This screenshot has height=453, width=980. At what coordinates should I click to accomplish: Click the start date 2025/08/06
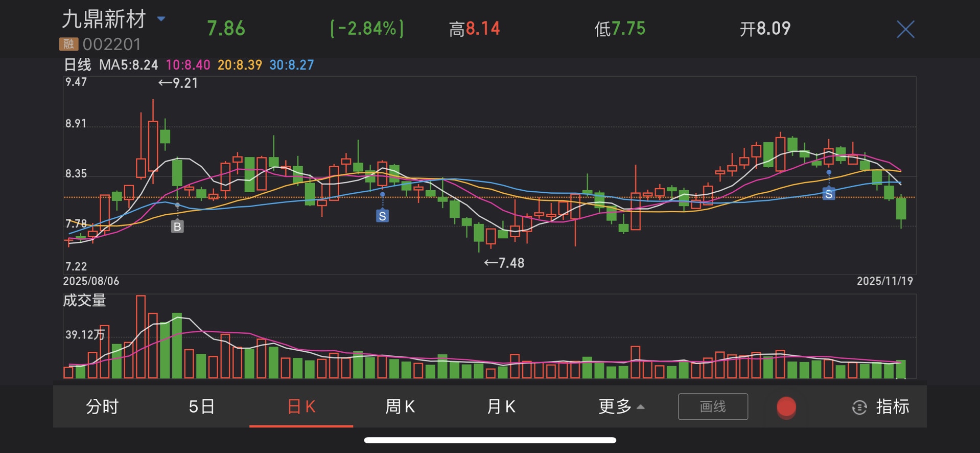(x=91, y=281)
